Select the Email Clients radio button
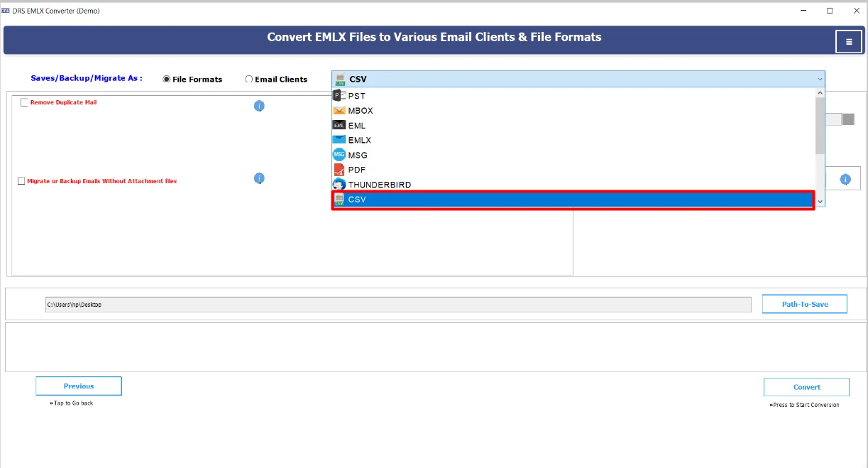The image size is (868, 468). [x=249, y=79]
